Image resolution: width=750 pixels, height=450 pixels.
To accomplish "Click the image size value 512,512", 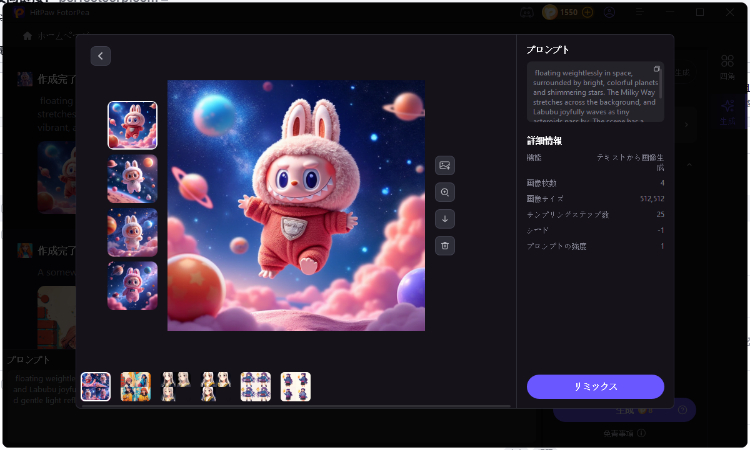I will [x=652, y=198].
